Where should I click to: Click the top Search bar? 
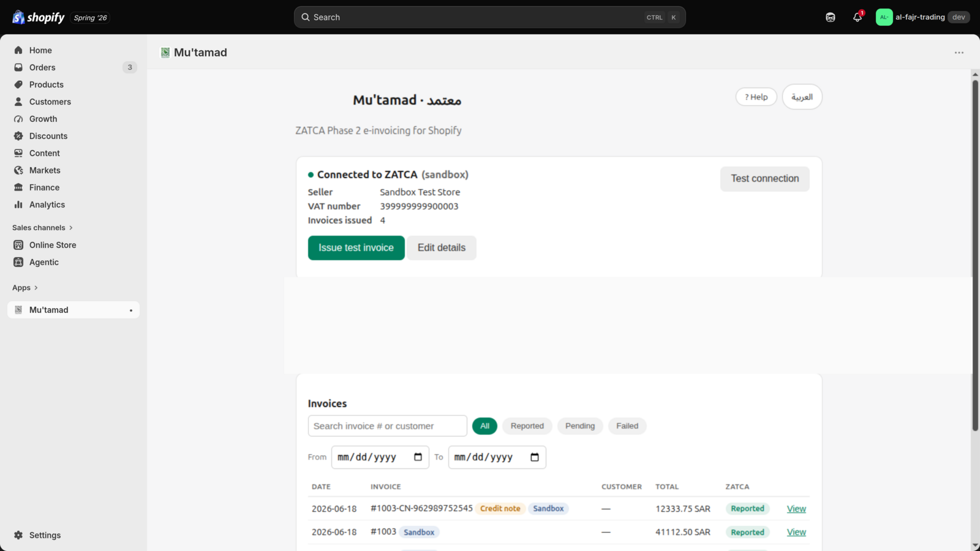tap(490, 17)
